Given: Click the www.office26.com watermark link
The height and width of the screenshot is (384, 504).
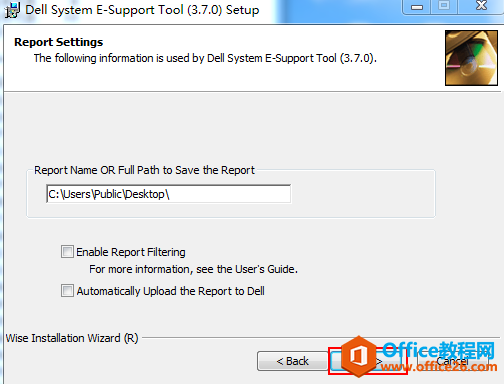Looking at the screenshot, I should (439, 367).
